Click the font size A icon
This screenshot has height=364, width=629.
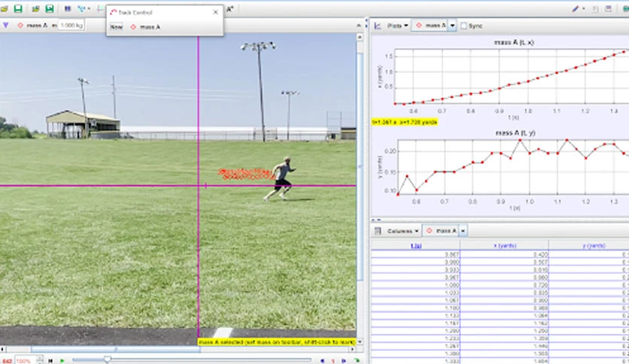[230, 8]
